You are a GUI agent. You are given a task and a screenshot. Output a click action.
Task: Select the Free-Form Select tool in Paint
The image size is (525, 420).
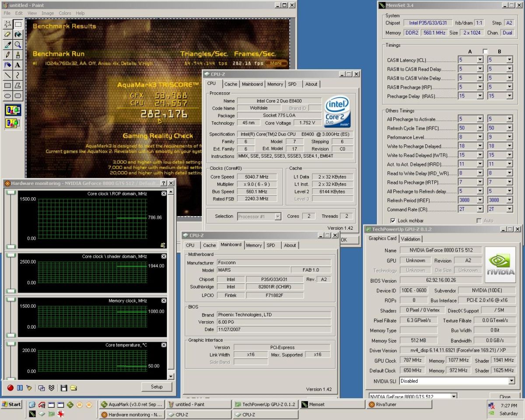[7, 24]
